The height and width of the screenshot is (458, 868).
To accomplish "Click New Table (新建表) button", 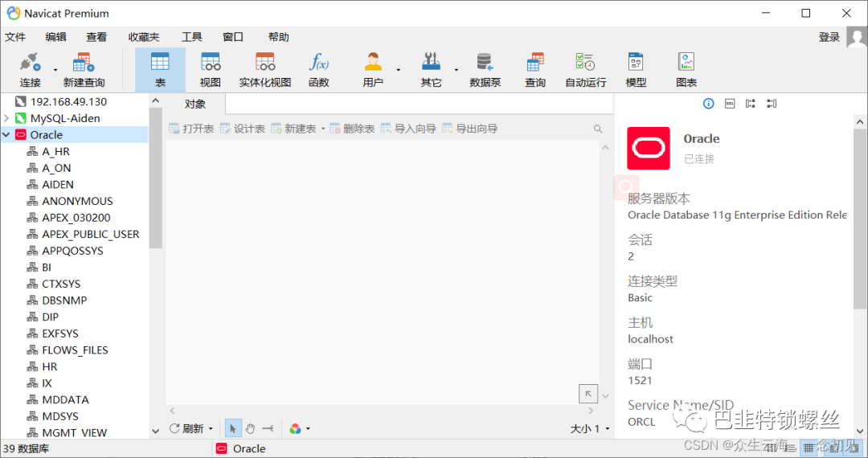I will 294,129.
